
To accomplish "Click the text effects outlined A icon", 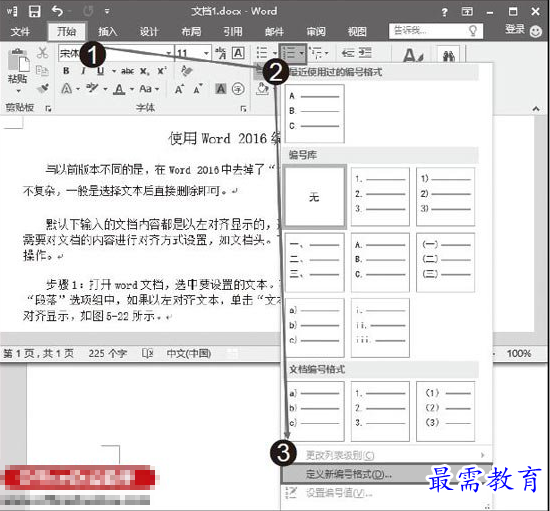I will (x=67, y=89).
